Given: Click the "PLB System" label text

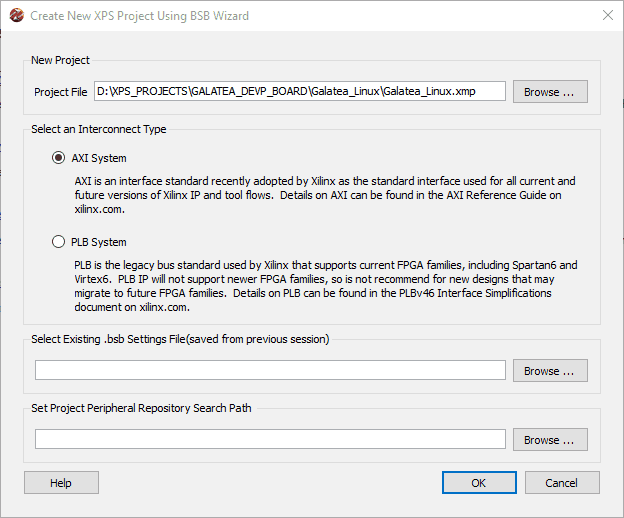Looking at the screenshot, I should 99,242.
